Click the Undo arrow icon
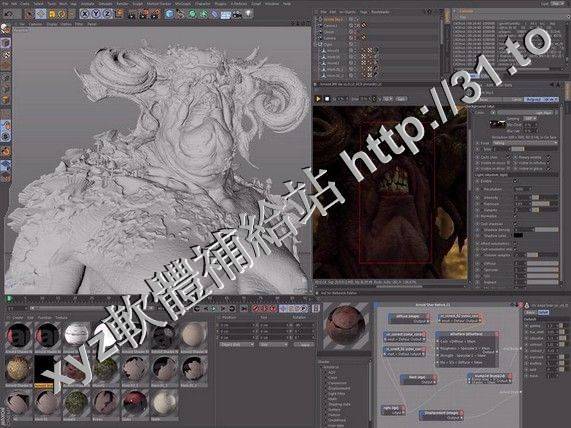This screenshot has width=571, height=428. point(8,14)
